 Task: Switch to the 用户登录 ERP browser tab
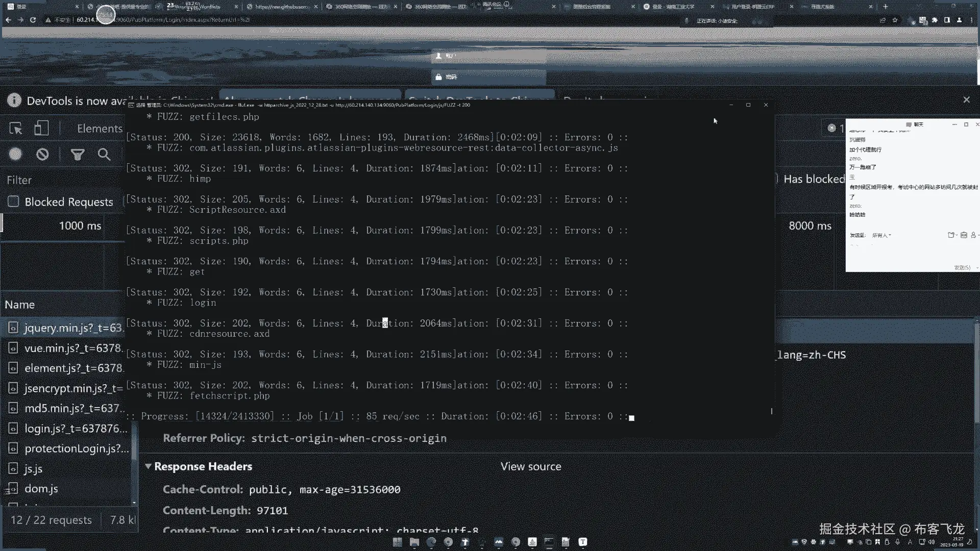click(753, 7)
